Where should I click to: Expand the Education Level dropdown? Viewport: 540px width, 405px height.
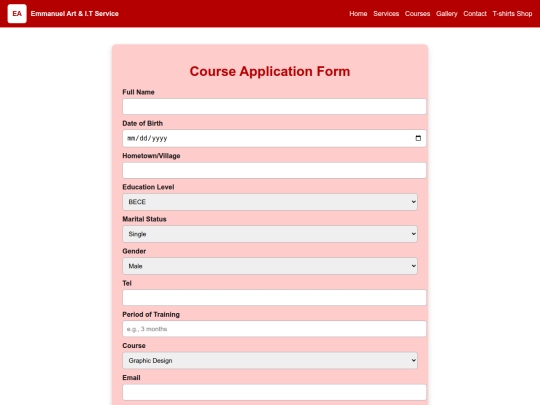(x=270, y=202)
